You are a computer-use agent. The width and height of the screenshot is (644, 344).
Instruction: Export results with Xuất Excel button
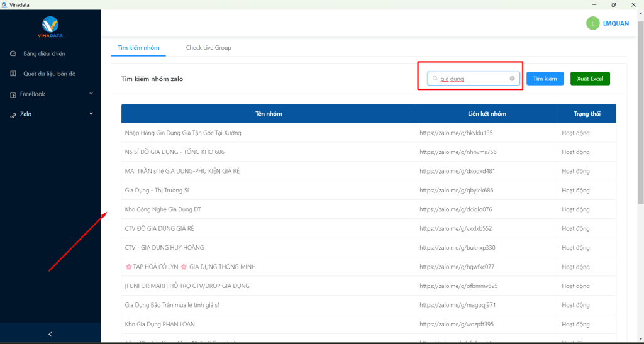coord(589,79)
